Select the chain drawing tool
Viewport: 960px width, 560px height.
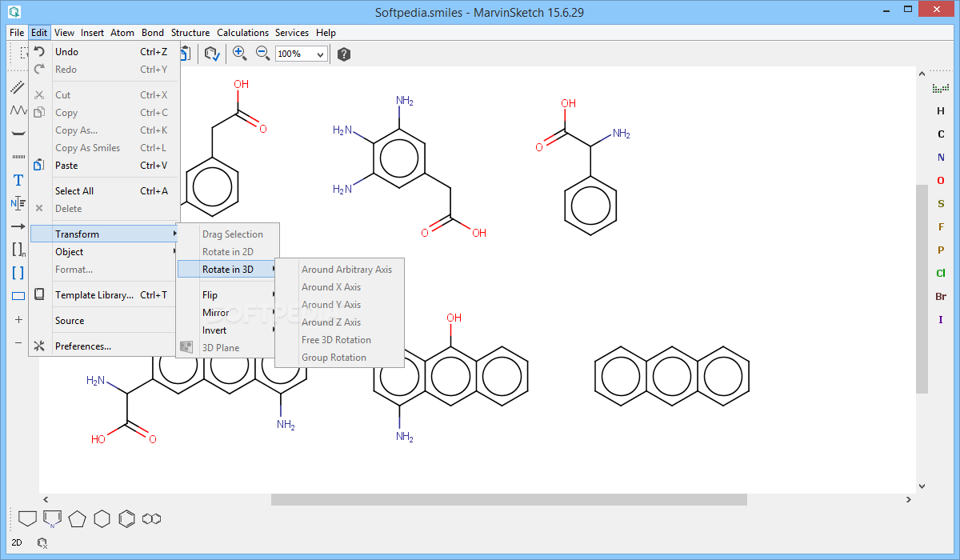(x=18, y=110)
